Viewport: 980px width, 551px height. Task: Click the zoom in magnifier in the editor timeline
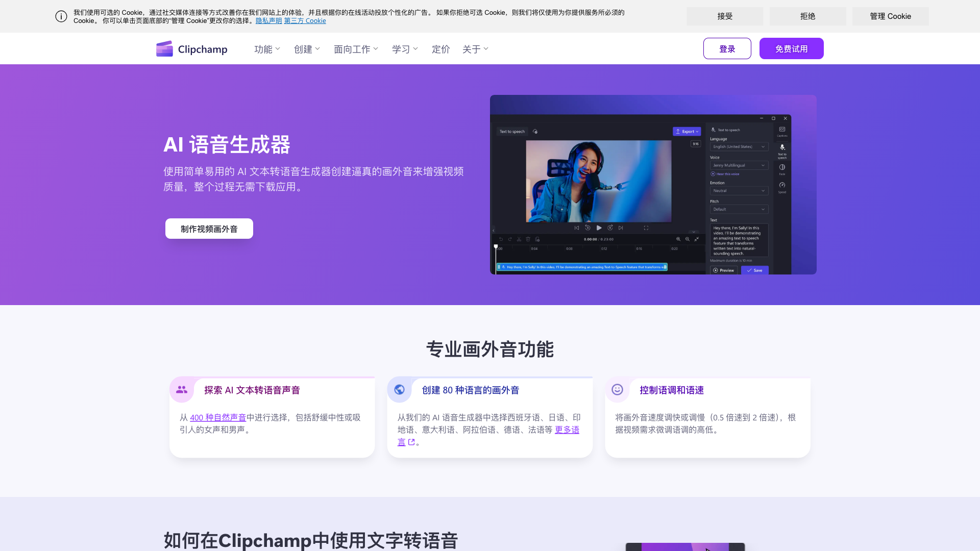click(678, 239)
